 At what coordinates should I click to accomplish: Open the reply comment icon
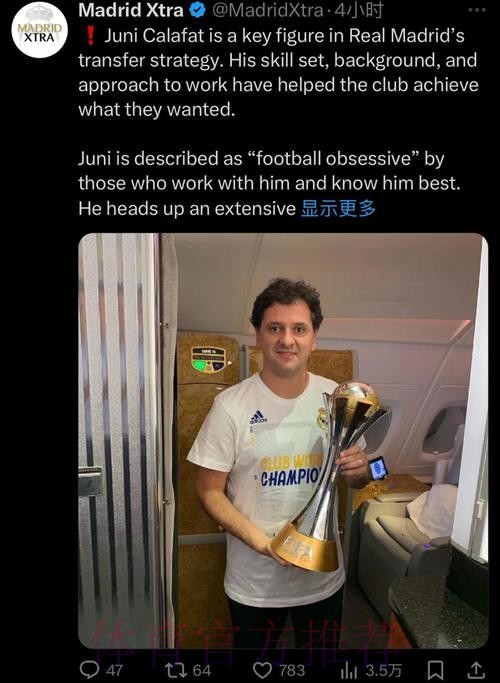click(89, 669)
